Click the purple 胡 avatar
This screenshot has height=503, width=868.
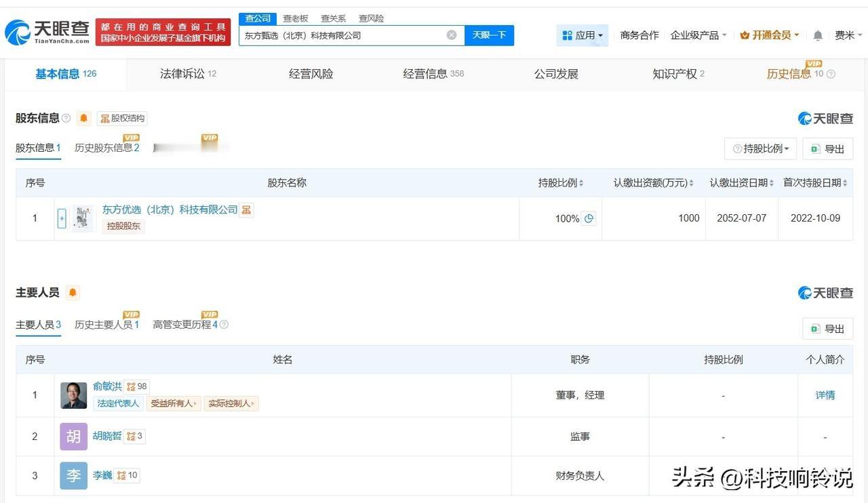coord(74,437)
